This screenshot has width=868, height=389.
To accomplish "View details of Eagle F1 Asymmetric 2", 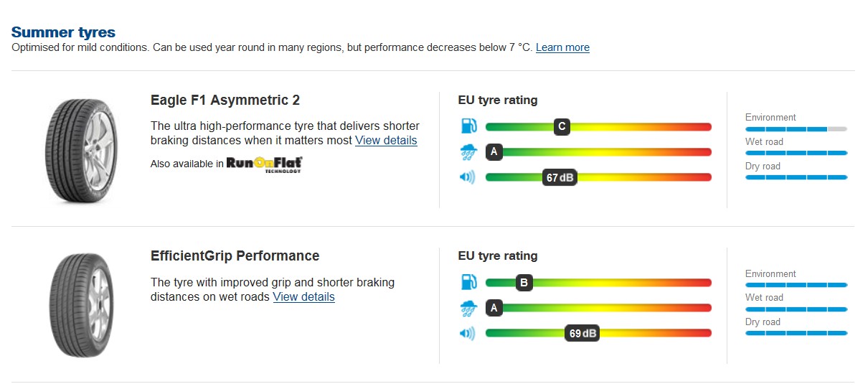I will [386, 141].
